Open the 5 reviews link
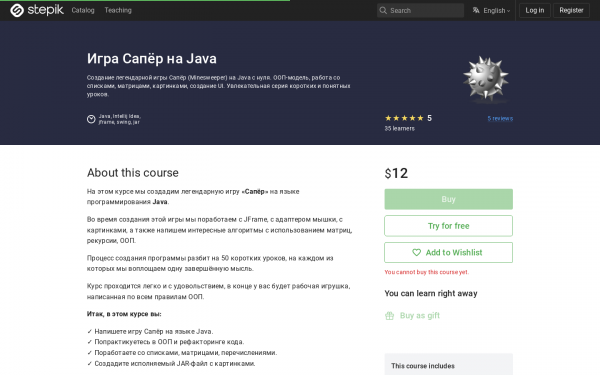 point(500,118)
